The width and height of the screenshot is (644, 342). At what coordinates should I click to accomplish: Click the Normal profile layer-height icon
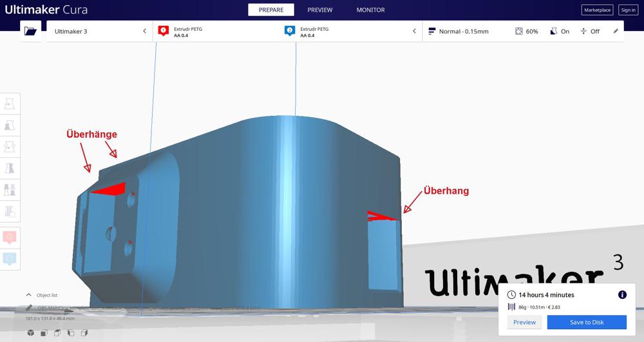pos(431,31)
